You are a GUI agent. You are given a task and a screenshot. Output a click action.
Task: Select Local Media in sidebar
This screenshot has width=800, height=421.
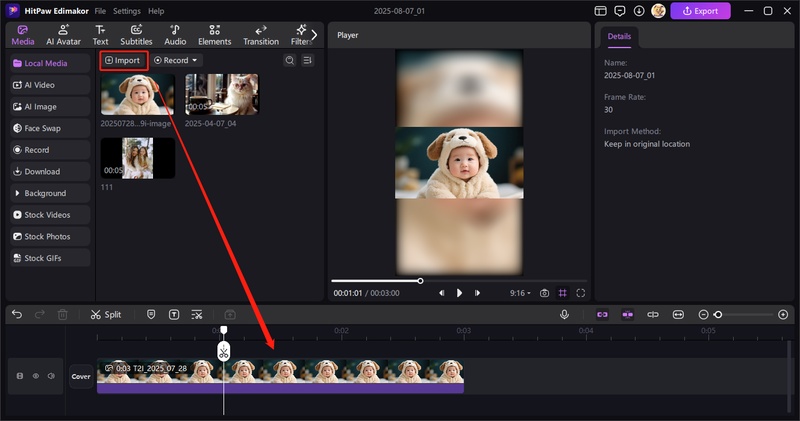(x=50, y=63)
